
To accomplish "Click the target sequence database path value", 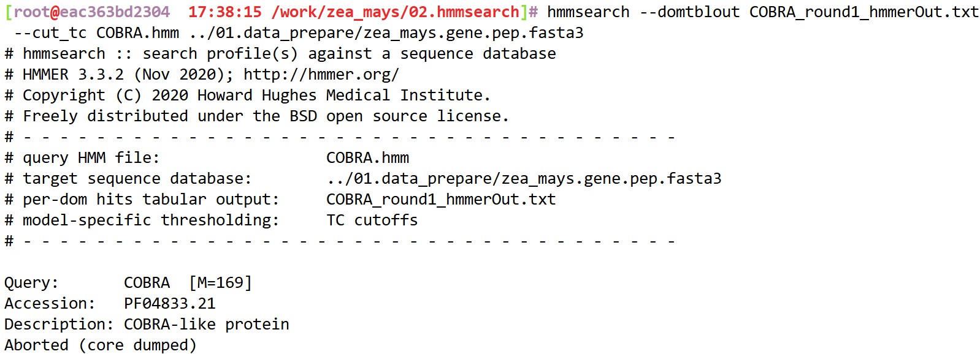I will [x=523, y=179].
